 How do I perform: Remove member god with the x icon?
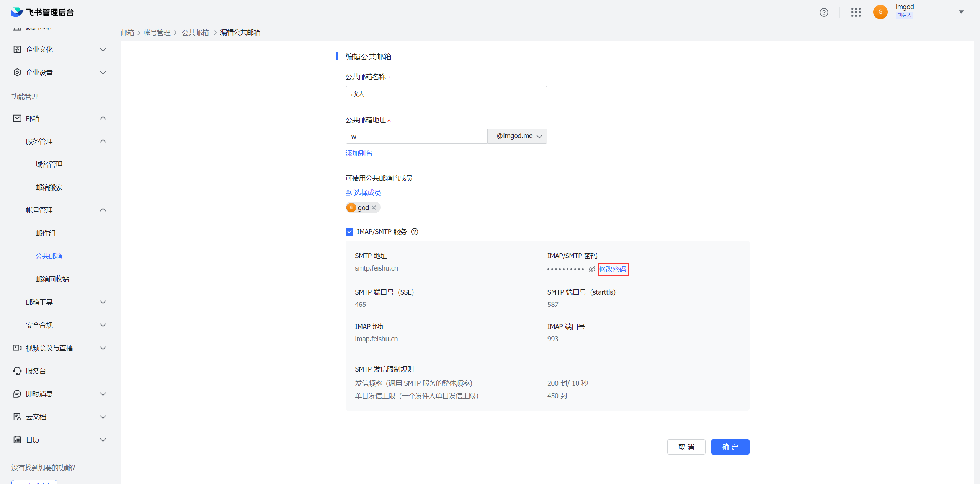[x=374, y=207]
